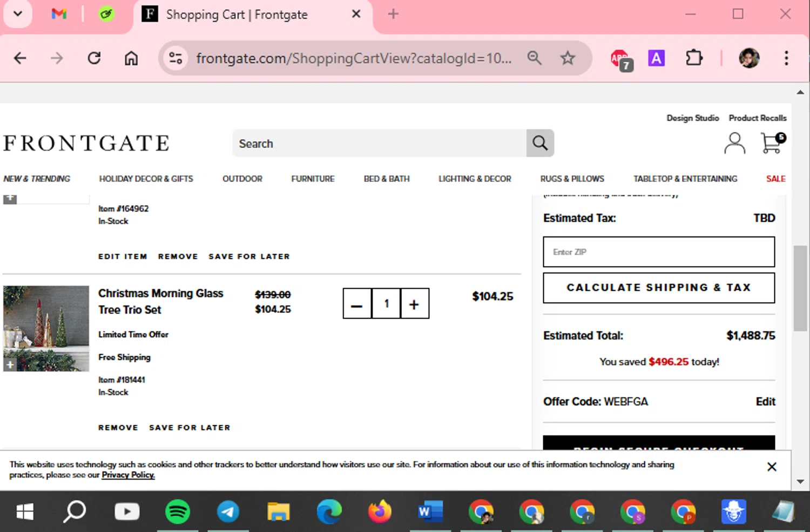Screen dimensions: 810x532
Task: Launch Spotify from the taskbar
Action: (178, 511)
